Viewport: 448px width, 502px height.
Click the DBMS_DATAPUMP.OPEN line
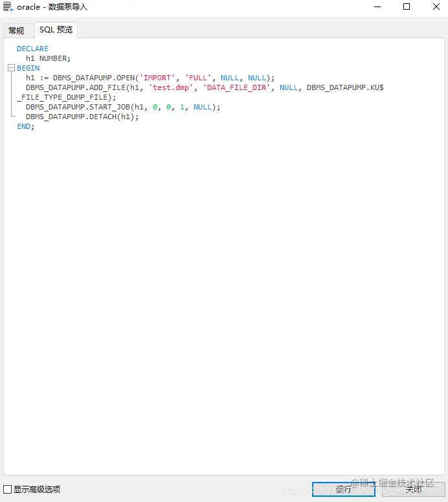(150, 78)
